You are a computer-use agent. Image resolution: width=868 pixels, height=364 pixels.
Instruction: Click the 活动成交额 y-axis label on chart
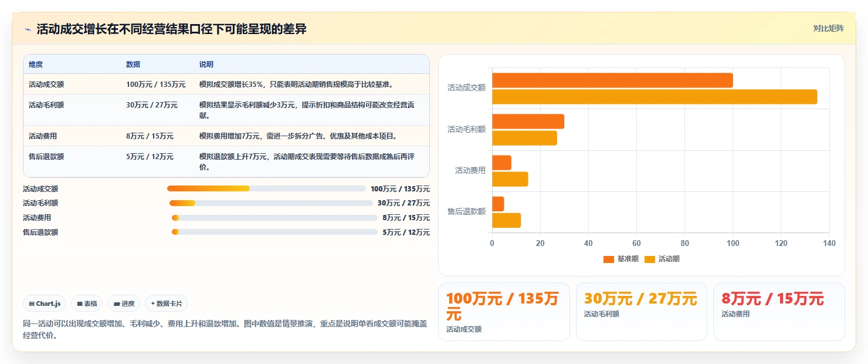click(466, 88)
